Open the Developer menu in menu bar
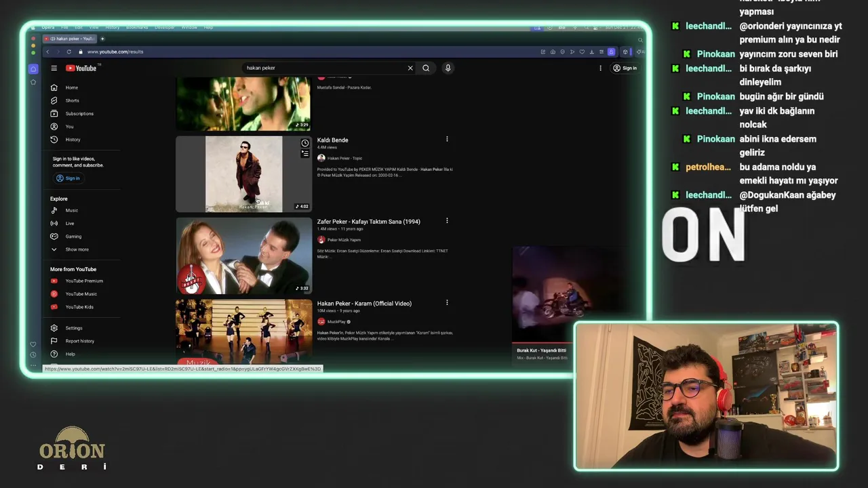This screenshot has height=488, width=868. [165, 27]
